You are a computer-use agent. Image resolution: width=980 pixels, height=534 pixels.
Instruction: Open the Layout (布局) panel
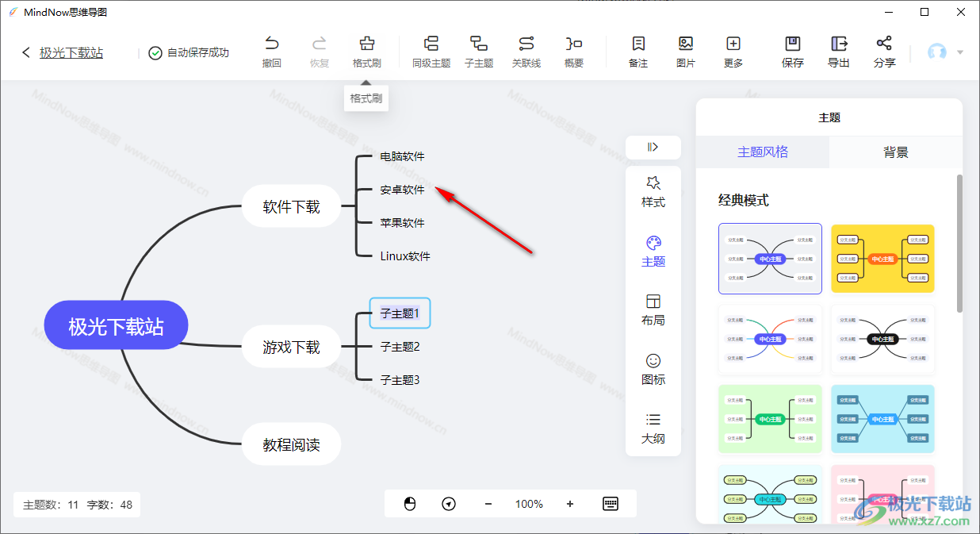coord(653,310)
